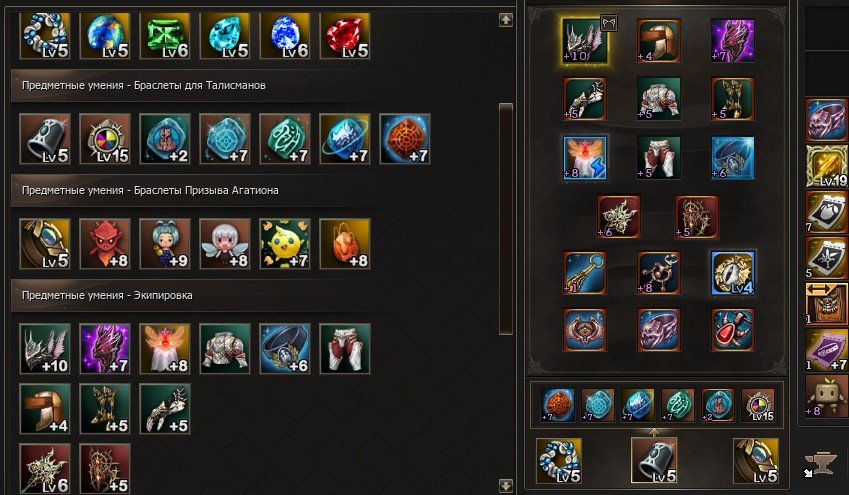
Task: Select the +10 winged helmet in equipment skills
Action: point(44,349)
